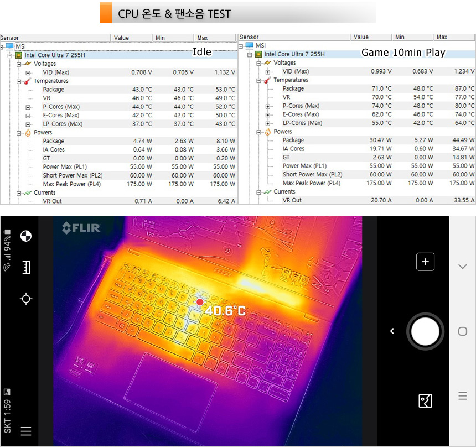Open the FLIR app hamburger menu
This screenshot has height=448, width=476.
pos(25,431)
